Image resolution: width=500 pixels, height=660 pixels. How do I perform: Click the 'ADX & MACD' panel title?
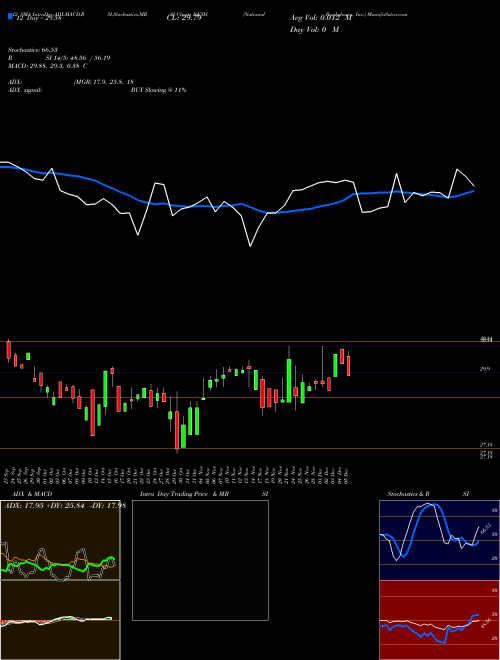[32, 494]
